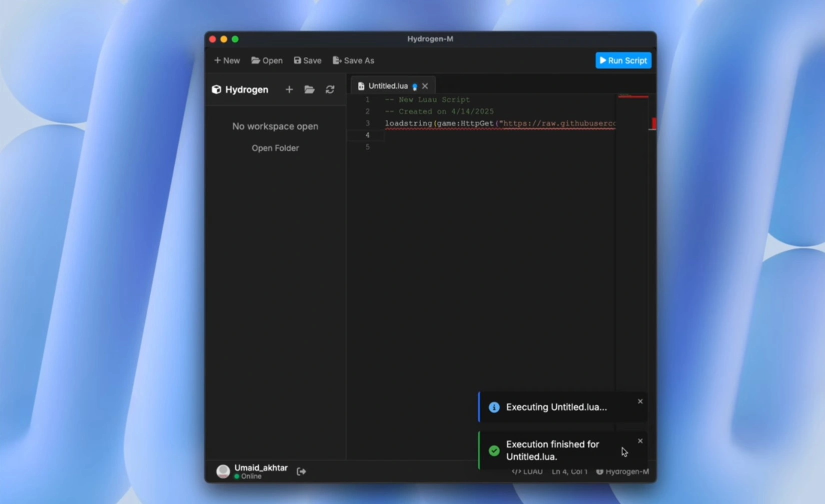Image resolution: width=825 pixels, height=504 pixels.
Task: Click the Run Script button
Action: pyautogui.click(x=623, y=60)
